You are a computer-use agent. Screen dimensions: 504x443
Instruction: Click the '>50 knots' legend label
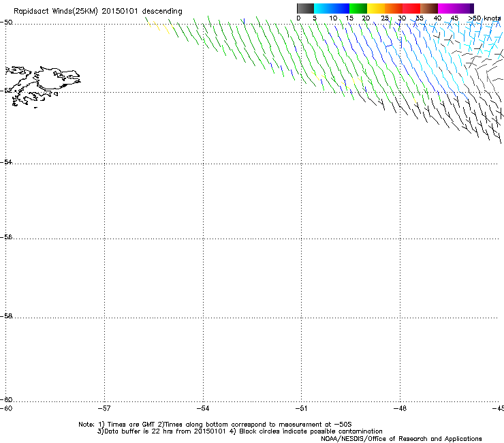[x=484, y=18]
